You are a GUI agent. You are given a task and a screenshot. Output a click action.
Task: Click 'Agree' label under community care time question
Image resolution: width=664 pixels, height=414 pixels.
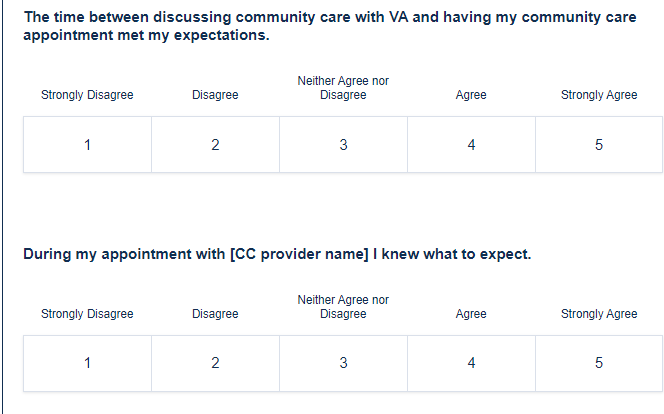[471, 95]
